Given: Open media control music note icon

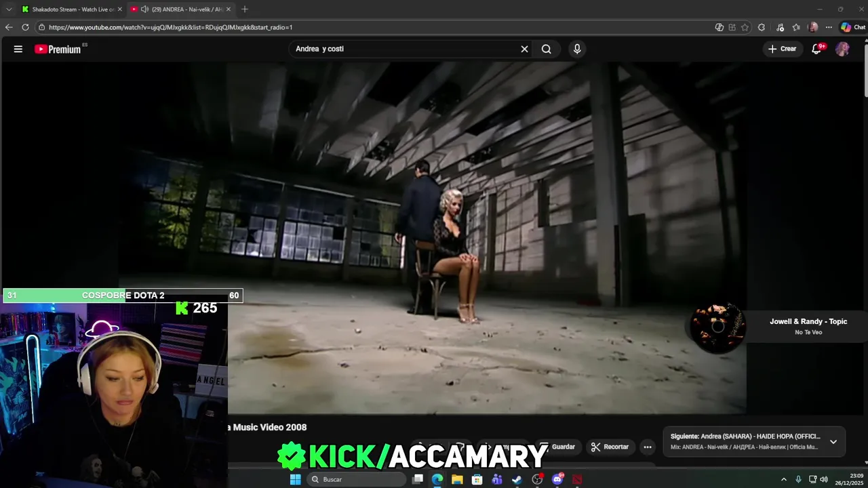Looking at the screenshot, I should pyautogui.click(x=780, y=27).
